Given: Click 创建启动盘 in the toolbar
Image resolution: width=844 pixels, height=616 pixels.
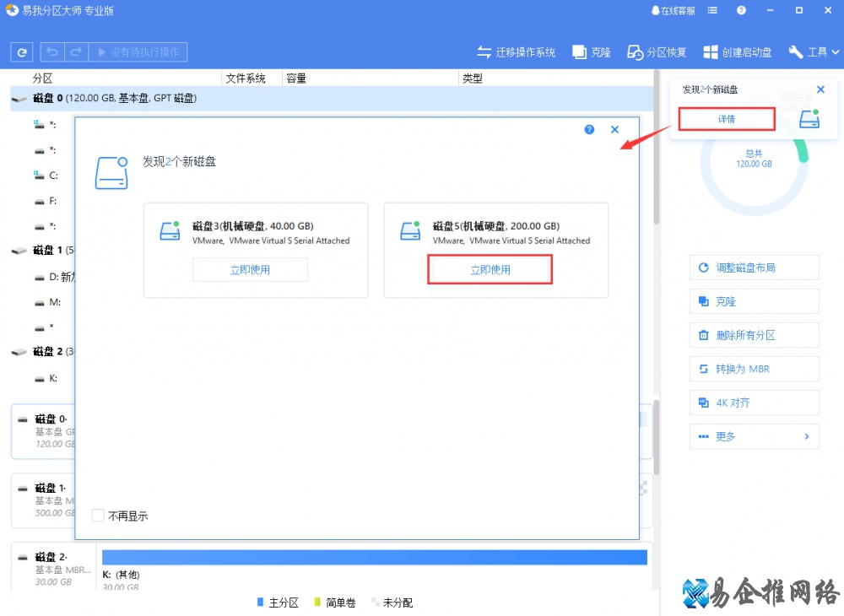Looking at the screenshot, I should click(737, 52).
